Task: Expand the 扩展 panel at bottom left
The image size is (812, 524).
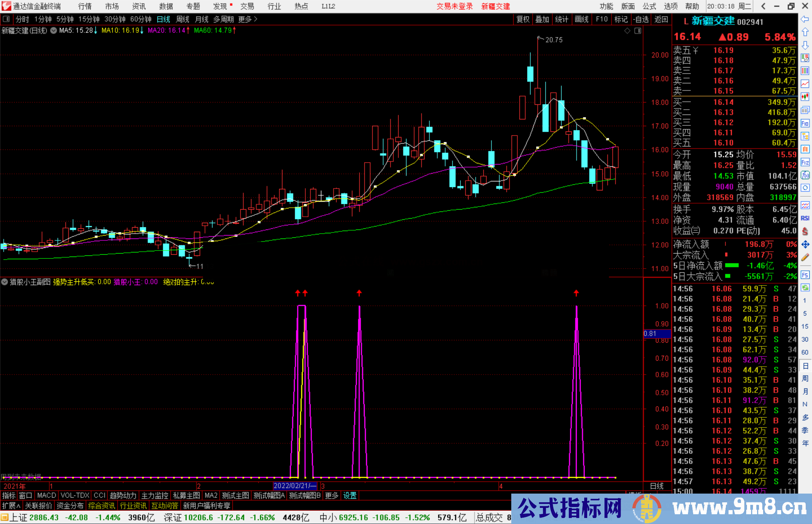Action: pos(11,506)
